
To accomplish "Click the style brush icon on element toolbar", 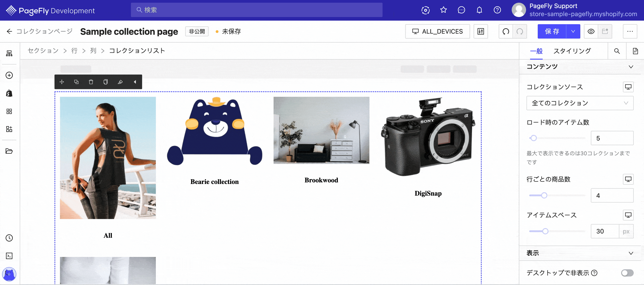I will pyautogui.click(x=120, y=82).
